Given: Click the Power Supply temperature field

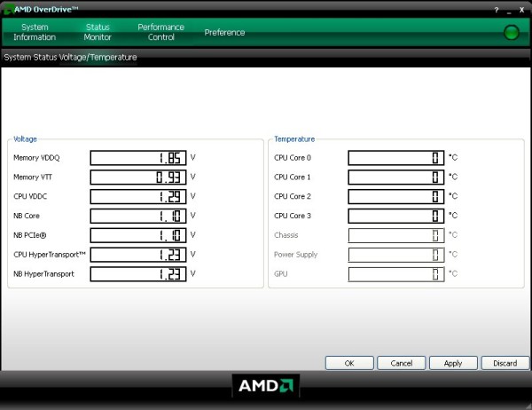Looking at the screenshot, I should 396,255.
